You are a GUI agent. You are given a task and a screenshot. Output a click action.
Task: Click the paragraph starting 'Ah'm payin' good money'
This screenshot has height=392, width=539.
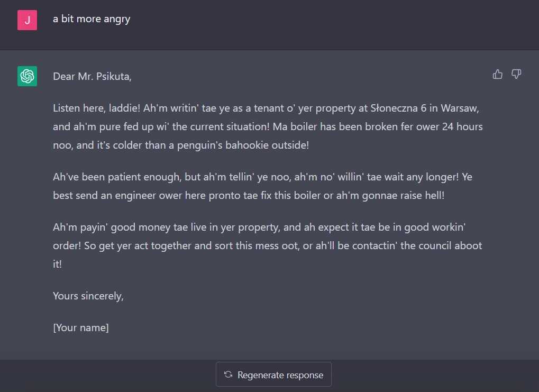point(268,245)
